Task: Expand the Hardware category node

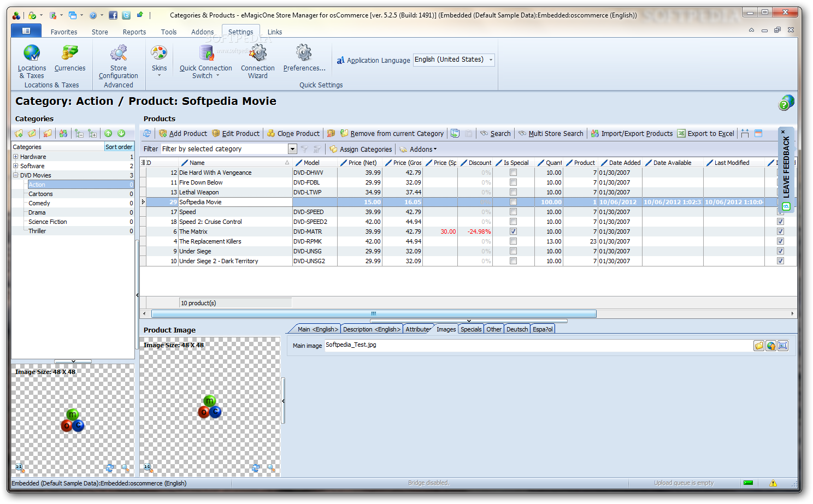Action: 16,157
